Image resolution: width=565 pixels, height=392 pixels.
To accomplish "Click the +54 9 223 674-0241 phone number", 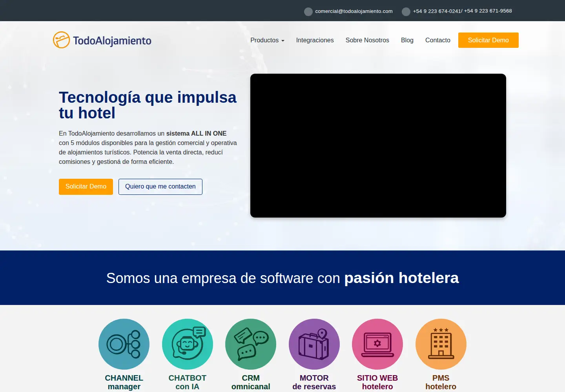I will (437, 11).
